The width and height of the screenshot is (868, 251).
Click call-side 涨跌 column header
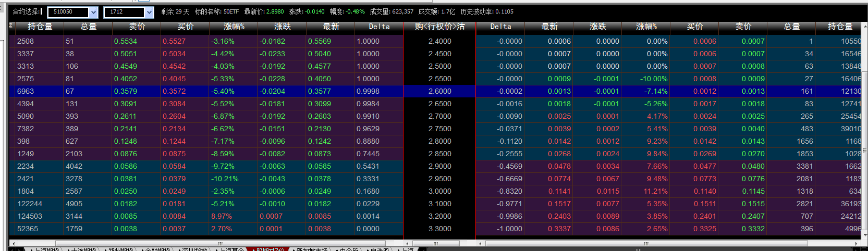coord(282,27)
